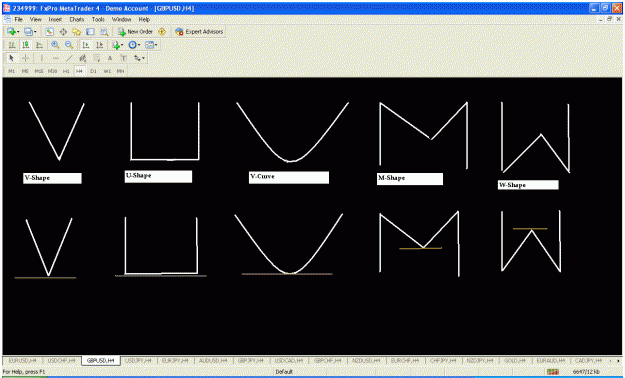625x378 pixels.
Task: Select the trendline tool
Action: click(x=69, y=58)
